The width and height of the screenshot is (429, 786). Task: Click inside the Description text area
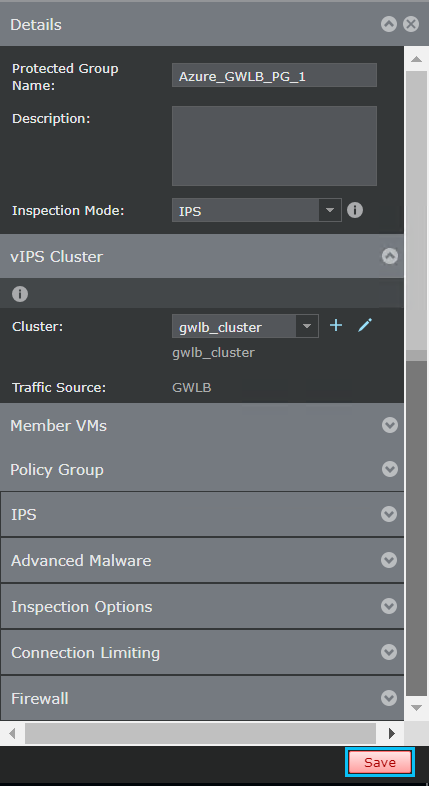[274, 146]
